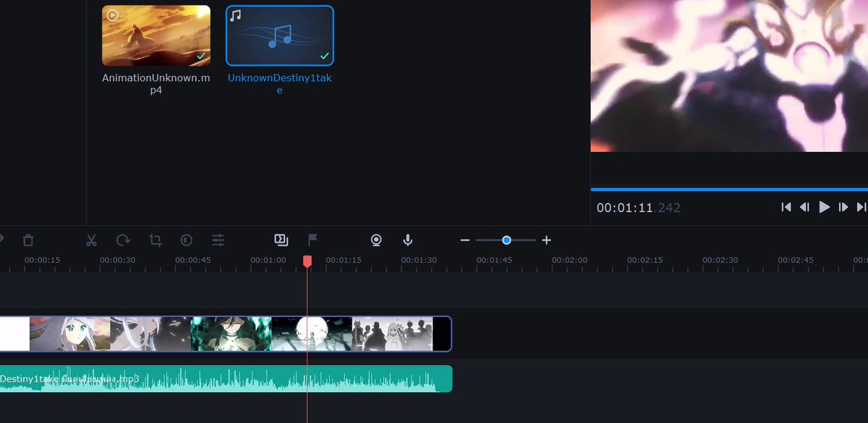Click the Add marker flag icon
The width and height of the screenshot is (868, 423).
pyautogui.click(x=312, y=239)
